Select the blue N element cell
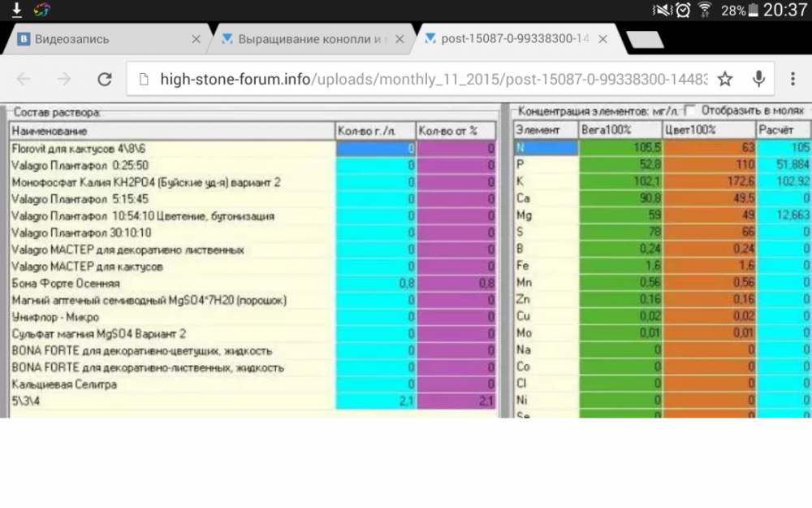 pos(546,148)
